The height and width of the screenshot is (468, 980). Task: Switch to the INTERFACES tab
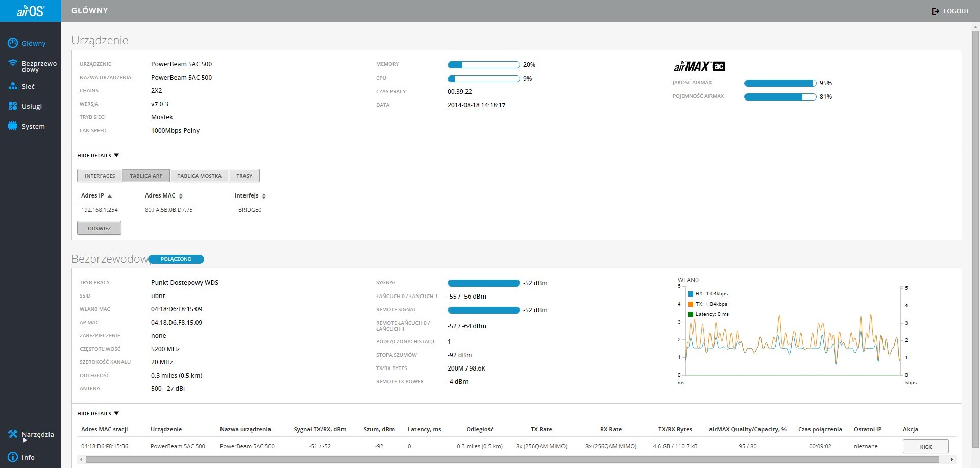tap(100, 176)
